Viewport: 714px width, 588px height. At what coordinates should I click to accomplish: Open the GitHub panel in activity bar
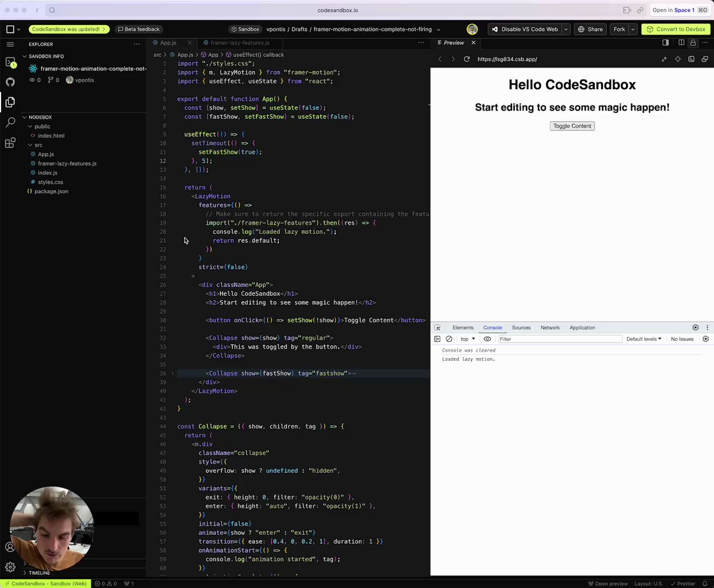click(10, 82)
